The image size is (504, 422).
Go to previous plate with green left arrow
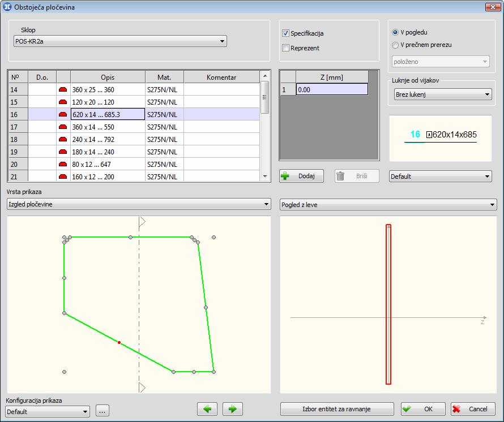207,409
